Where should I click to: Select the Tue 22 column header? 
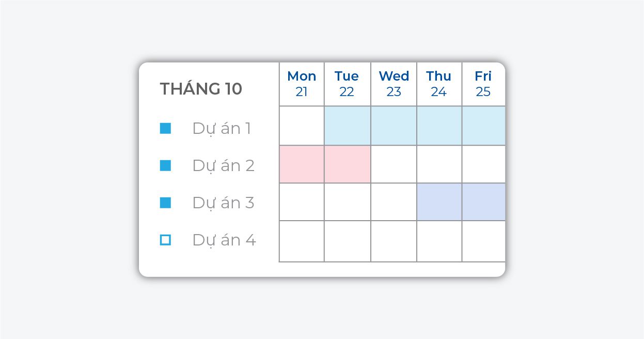[347, 84]
